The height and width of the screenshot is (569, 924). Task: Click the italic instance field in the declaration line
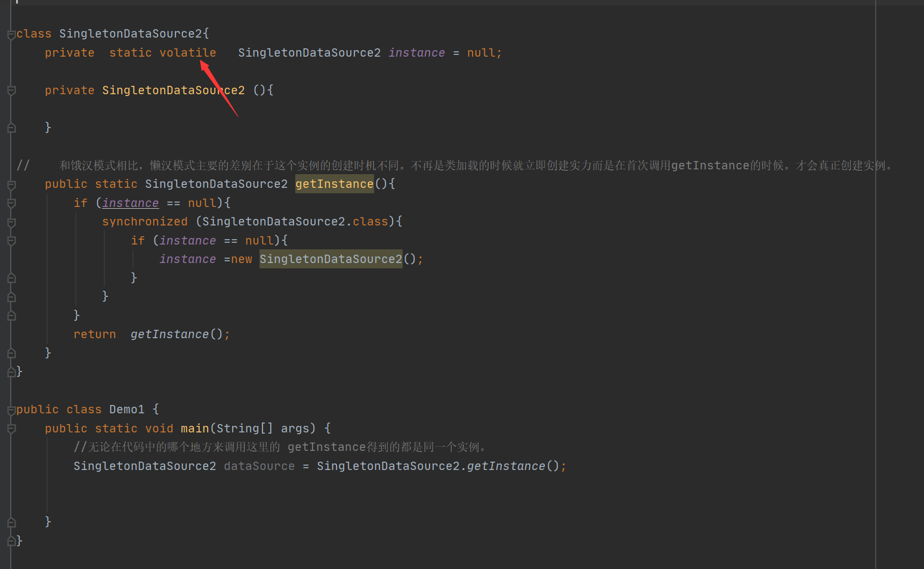tap(416, 52)
